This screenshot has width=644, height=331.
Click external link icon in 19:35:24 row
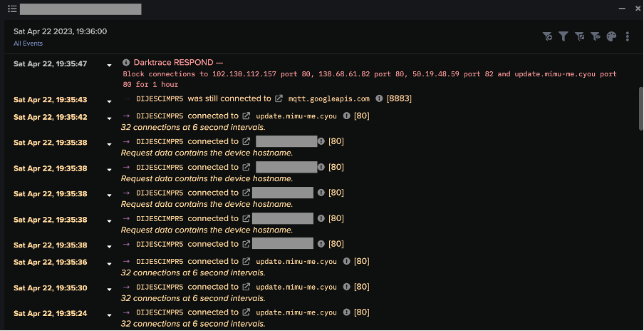246,312
